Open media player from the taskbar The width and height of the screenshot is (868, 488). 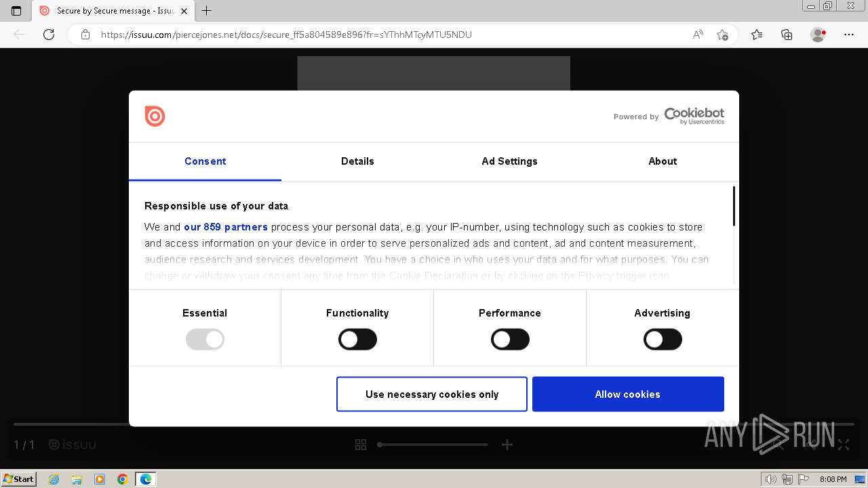click(100, 479)
